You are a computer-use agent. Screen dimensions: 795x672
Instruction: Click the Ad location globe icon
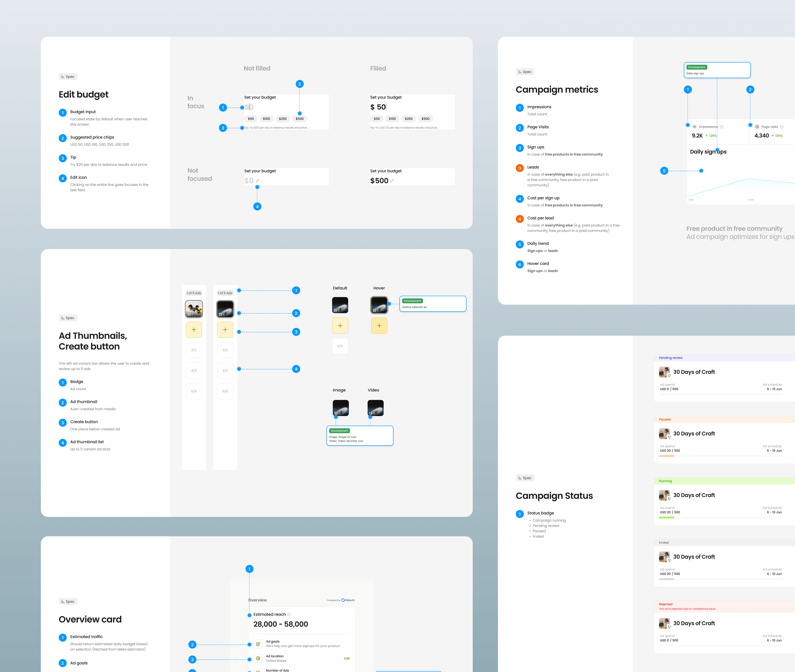click(258, 658)
